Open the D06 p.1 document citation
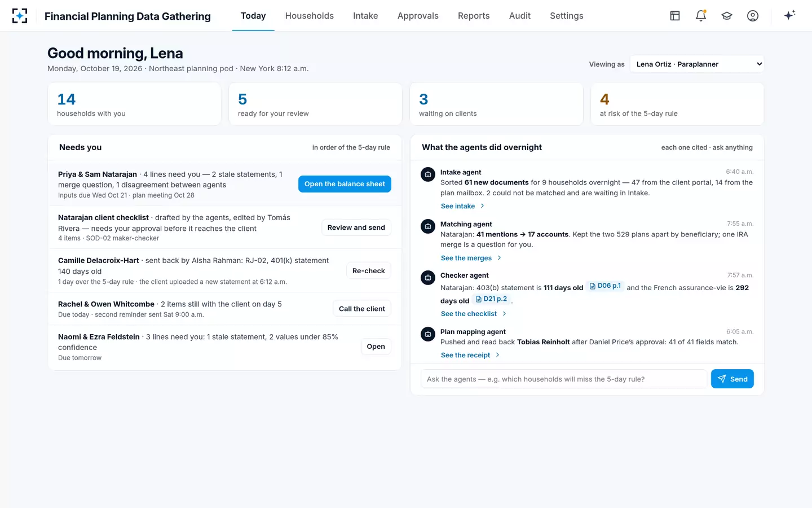 (x=605, y=286)
